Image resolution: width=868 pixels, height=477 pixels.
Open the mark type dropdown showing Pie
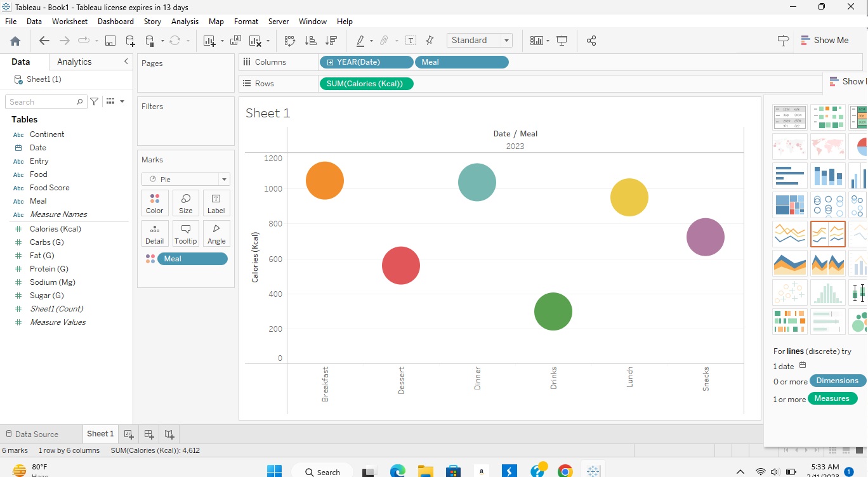185,180
